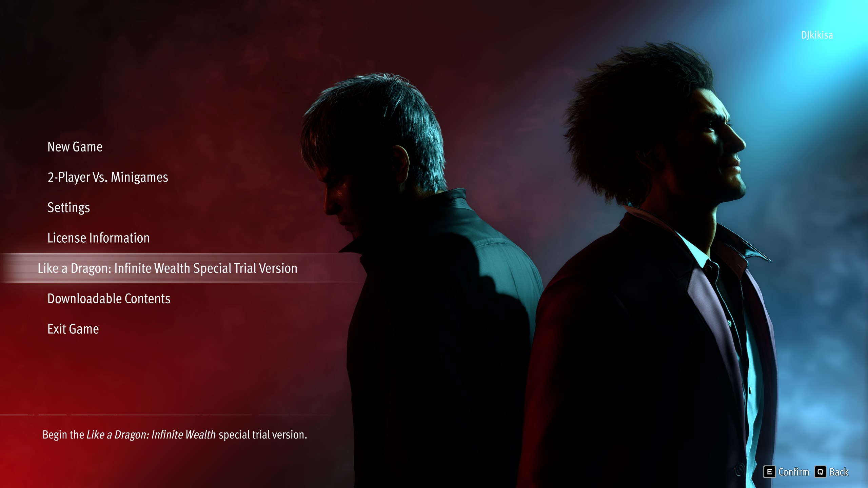Click Exit Game option
Viewport: 868px width, 488px height.
pos(73,329)
